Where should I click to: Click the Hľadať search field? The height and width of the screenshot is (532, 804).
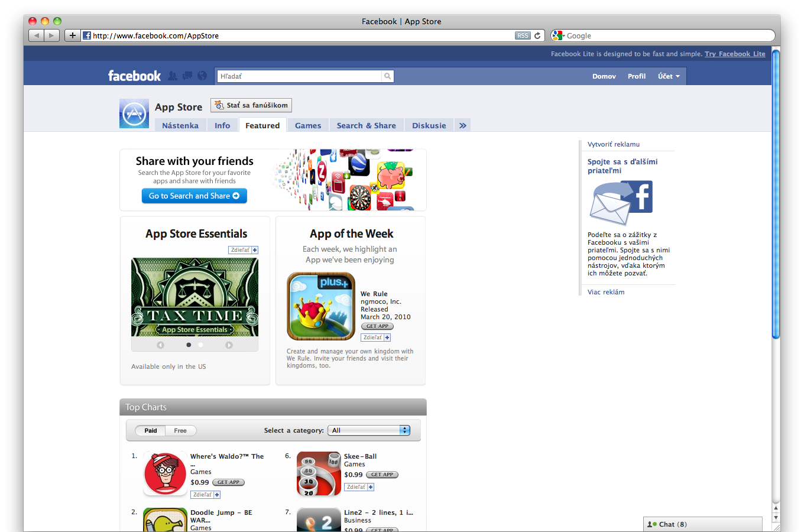click(x=299, y=76)
